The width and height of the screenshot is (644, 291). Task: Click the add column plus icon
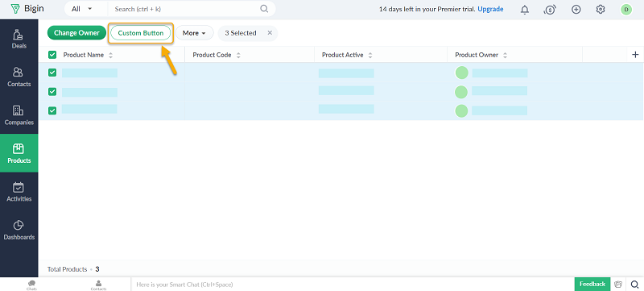pos(635,55)
